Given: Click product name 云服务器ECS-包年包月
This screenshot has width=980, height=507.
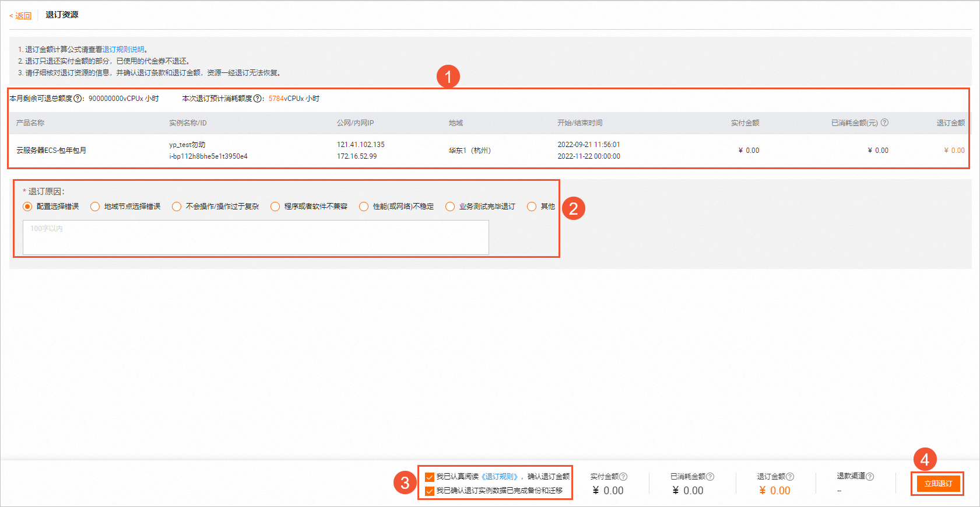Looking at the screenshot, I should pyautogui.click(x=51, y=151).
